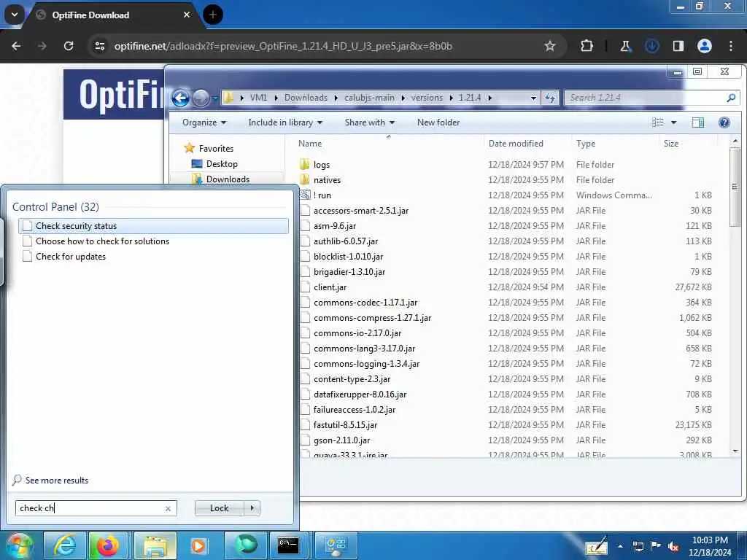Open Windows Media Player from the taskbar

[x=198, y=545]
